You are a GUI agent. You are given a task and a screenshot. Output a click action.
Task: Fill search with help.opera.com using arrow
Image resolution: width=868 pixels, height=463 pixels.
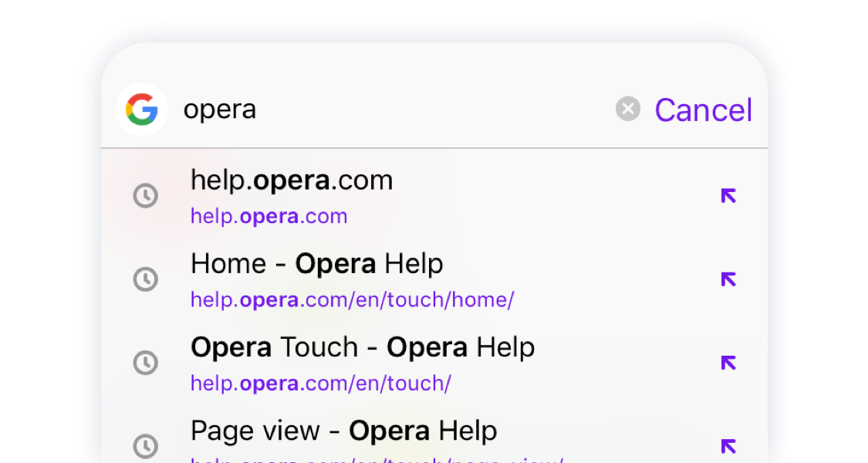click(x=728, y=196)
